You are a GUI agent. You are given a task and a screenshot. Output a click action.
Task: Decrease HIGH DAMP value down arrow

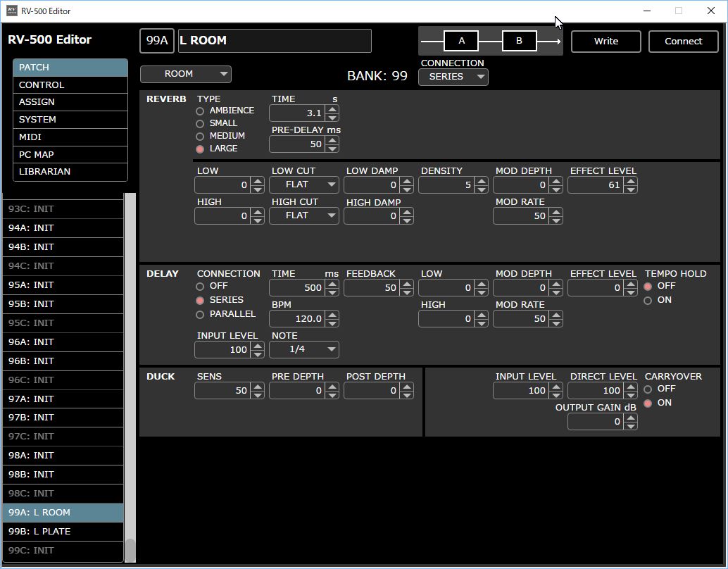[x=407, y=220]
